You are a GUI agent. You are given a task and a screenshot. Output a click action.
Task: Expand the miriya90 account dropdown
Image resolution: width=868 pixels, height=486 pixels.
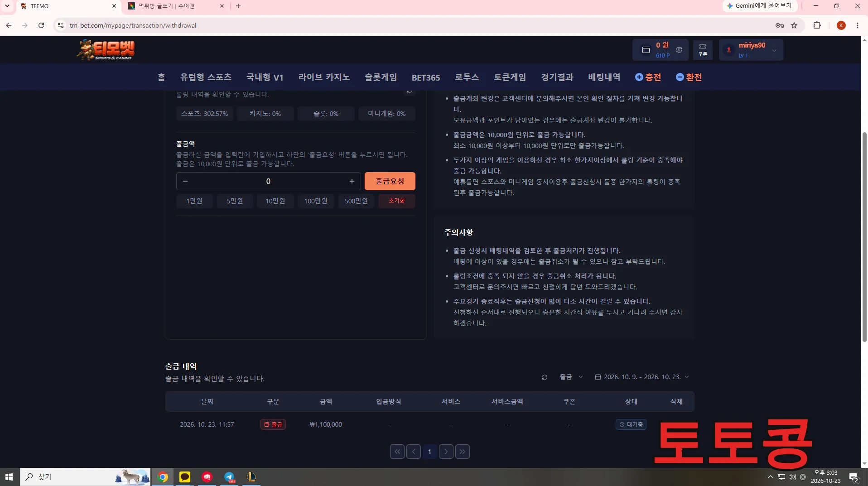(x=751, y=50)
